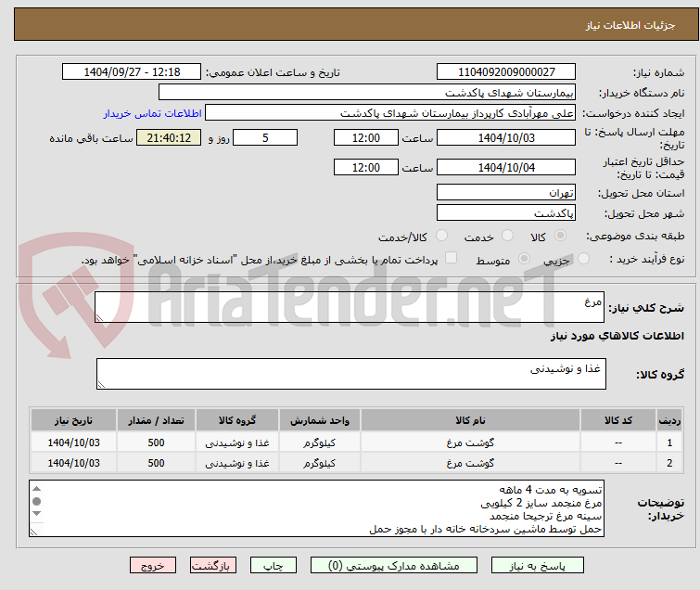Click کیلوگرم unit in row 2
700x590 pixels.
click(320, 463)
